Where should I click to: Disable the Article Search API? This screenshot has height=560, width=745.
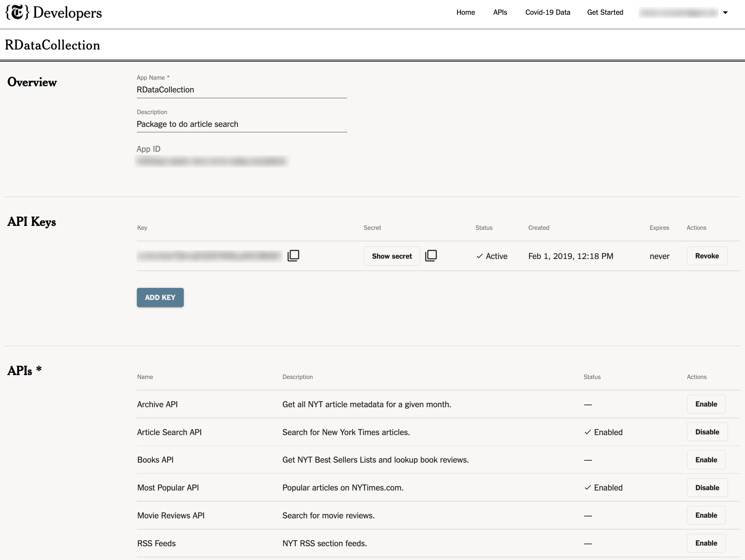click(707, 432)
